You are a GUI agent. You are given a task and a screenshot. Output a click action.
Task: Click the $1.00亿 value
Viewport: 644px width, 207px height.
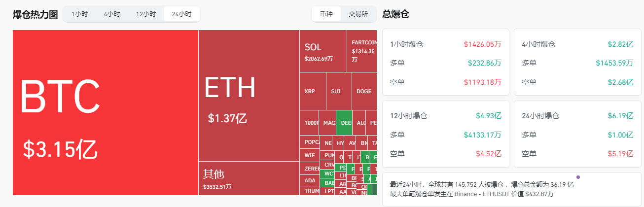coord(620,135)
